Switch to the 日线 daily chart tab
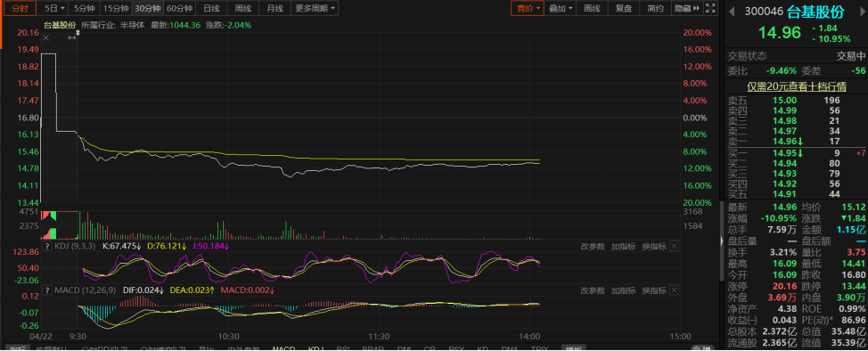The width and height of the screenshot is (868, 351). tap(211, 8)
